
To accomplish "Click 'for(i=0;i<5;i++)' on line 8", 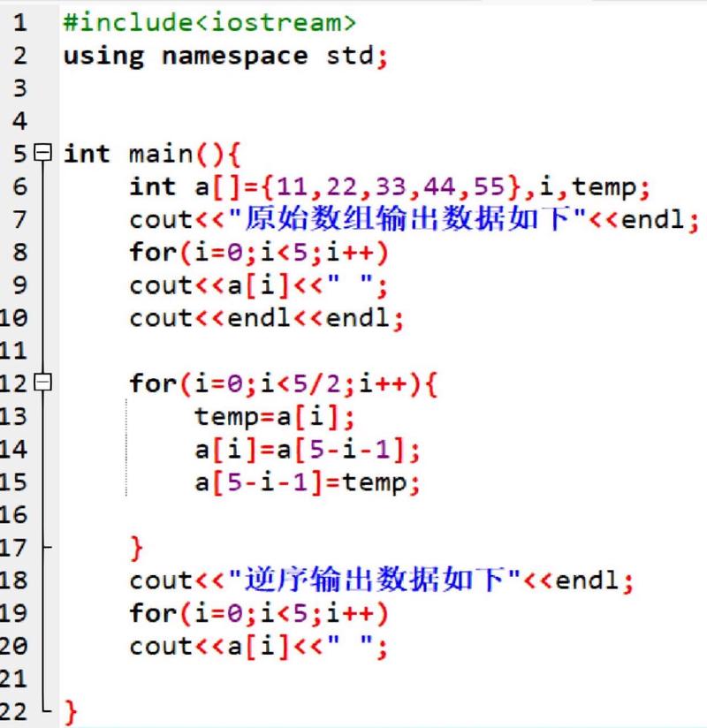I will [259, 253].
